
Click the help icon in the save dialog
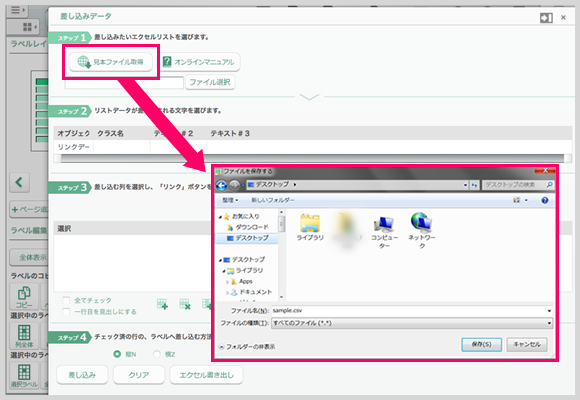point(544,200)
